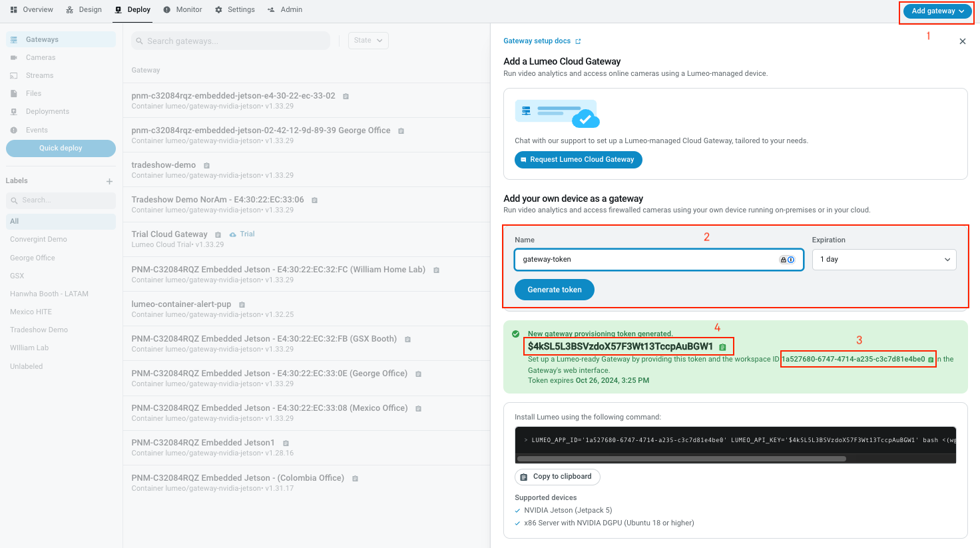Open the lumeo-container-alert-pup gateway
The height and width of the screenshot is (548, 980).
306,309
